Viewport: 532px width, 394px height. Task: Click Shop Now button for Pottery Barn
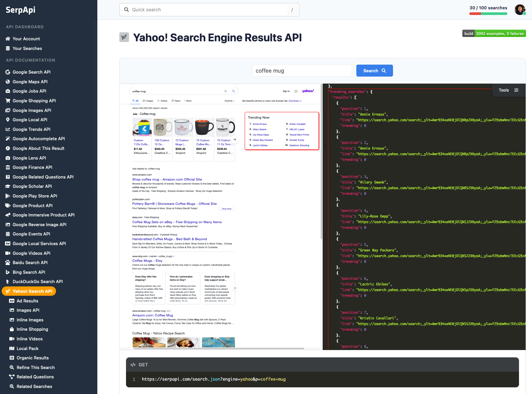(227, 208)
